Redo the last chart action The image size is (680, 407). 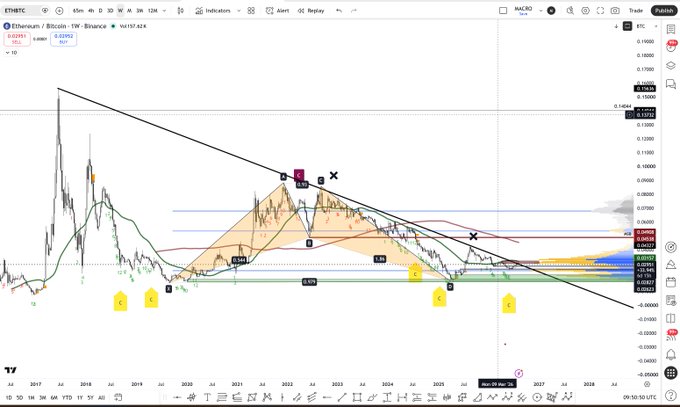point(354,10)
